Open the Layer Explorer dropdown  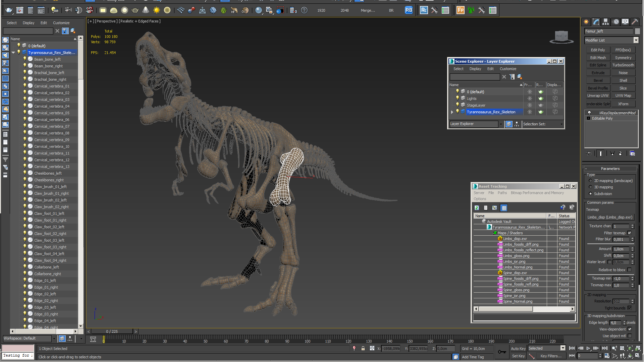tap(501, 124)
